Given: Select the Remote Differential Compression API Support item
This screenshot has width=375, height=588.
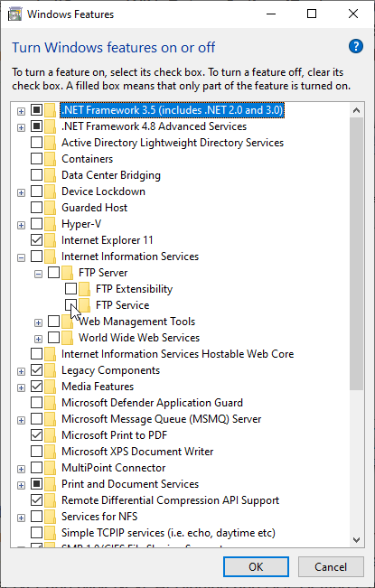Looking at the screenshot, I should point(170,500).
